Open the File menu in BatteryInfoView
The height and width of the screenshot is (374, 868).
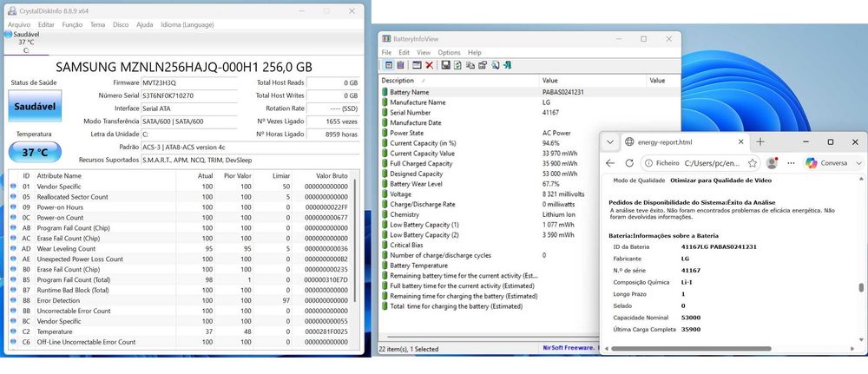[x=386, y=53]
